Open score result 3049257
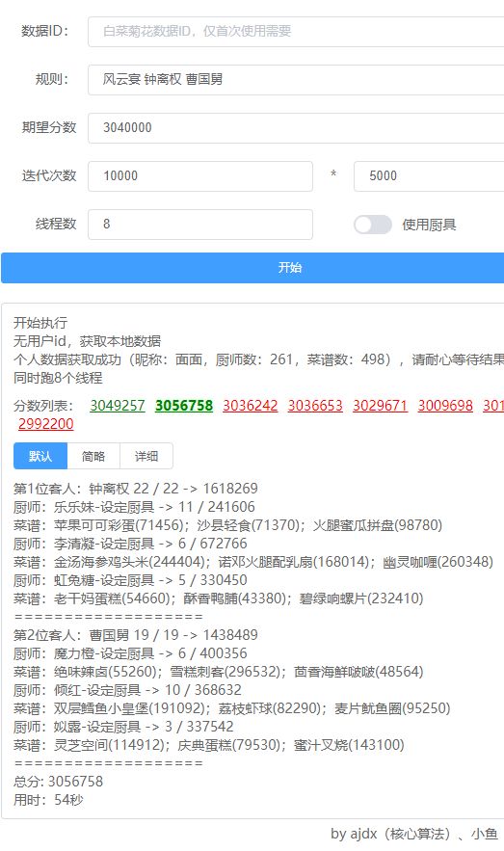Viewport: 504px width, 851px height. (118, 406)
